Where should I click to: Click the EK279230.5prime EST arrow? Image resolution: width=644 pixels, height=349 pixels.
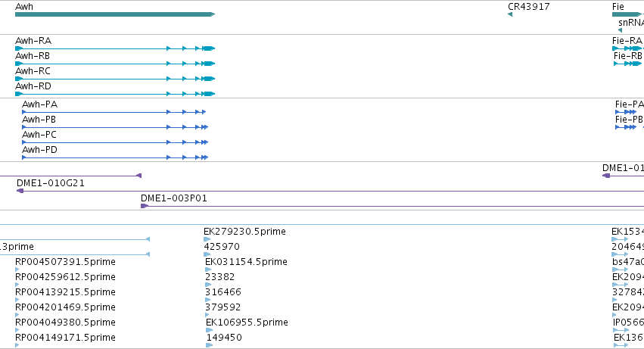(207, 239)
